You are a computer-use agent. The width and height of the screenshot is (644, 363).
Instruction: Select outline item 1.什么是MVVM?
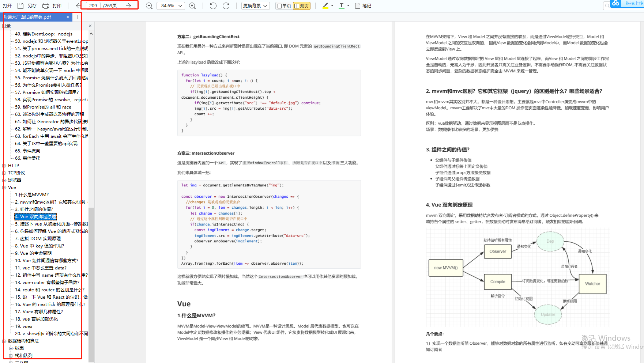[32, 195]
